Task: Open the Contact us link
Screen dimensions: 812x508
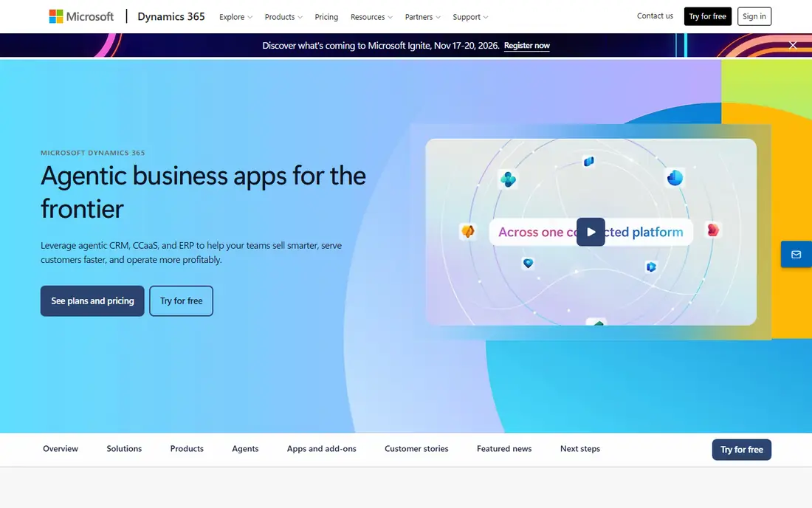Action: click(655, 16)
